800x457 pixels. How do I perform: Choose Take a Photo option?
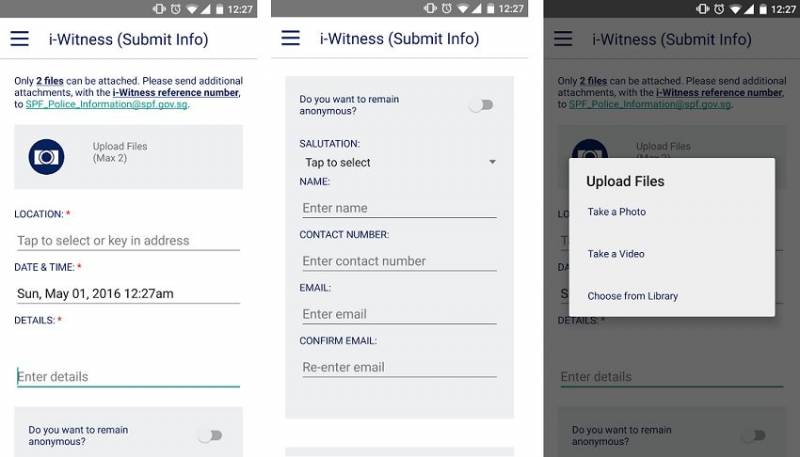(x=617, y=212)
